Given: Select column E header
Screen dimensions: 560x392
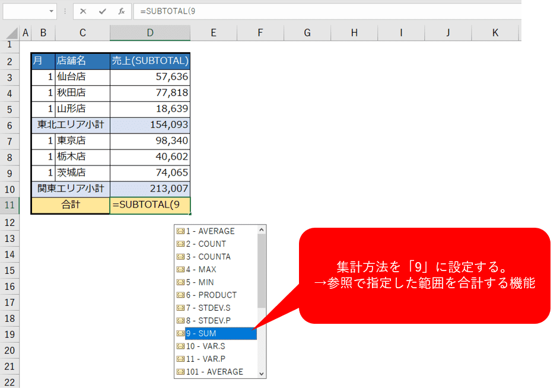Looking at the screenshot, I should coord(214,33).
